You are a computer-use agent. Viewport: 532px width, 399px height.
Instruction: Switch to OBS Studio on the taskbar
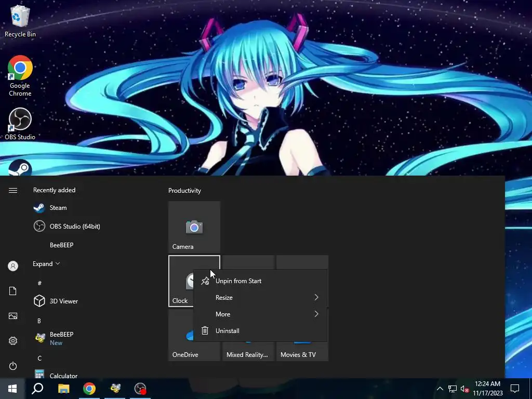tap(140, 389)
